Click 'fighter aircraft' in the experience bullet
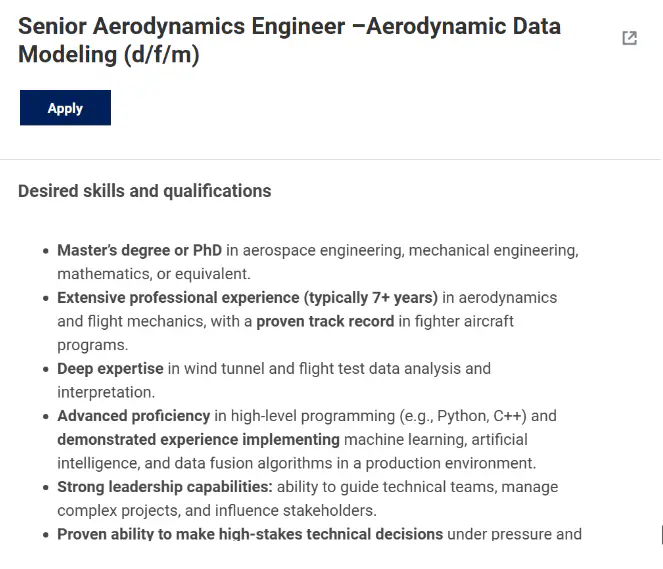Viewport: 663px width, 569px height. 464,321
